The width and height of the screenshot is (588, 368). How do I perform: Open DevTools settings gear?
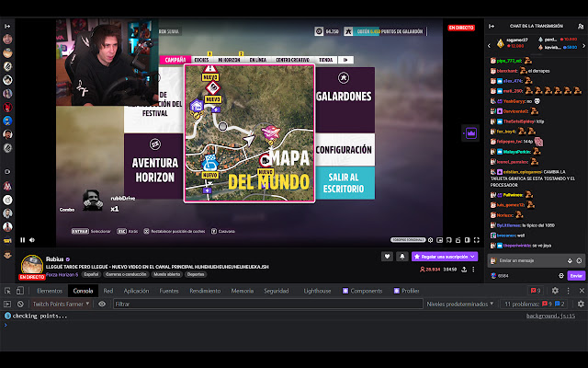pos(555,291)
